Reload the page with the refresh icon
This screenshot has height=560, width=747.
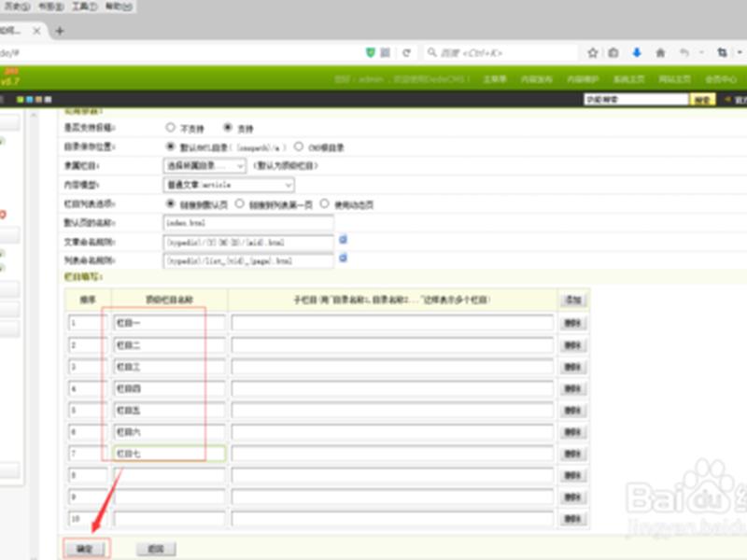(x=406, y=53)
